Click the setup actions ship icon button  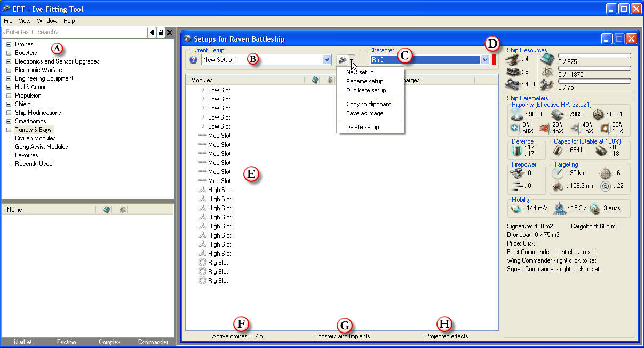coord(343,60)
